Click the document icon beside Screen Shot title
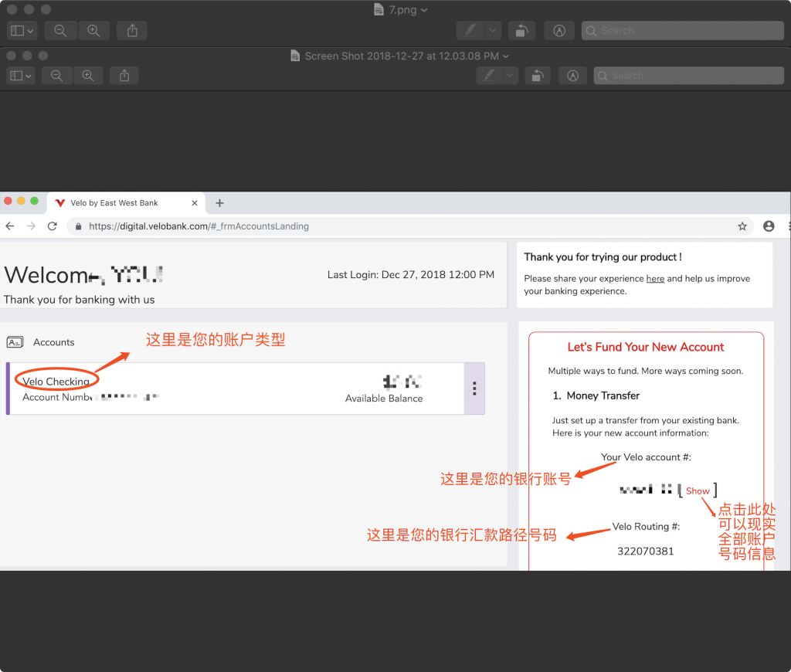The image size is (791, 672). 295,56
